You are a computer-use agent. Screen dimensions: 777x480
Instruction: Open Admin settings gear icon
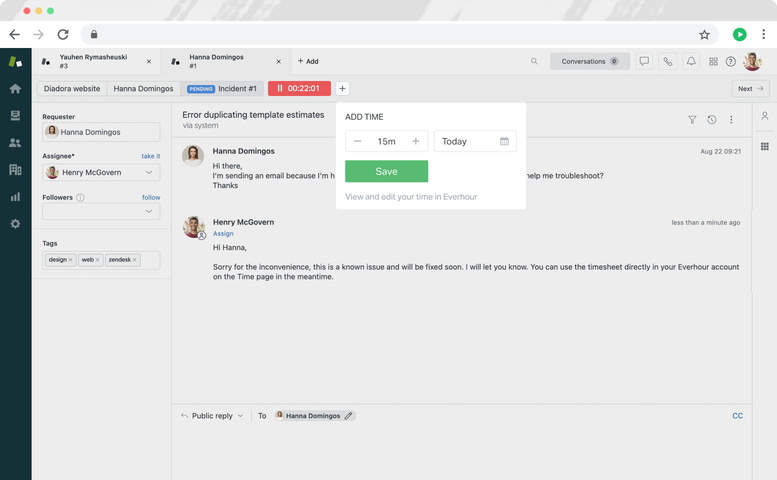coord(15,223)
